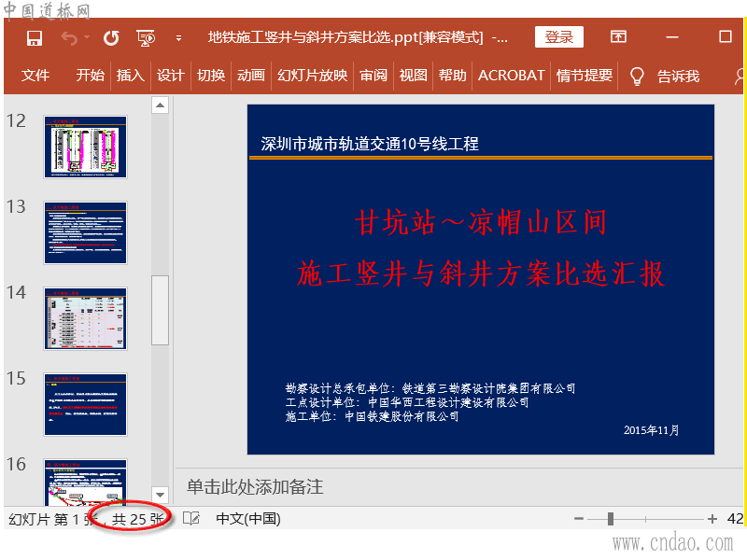Select slide 15 thumbnail
The image size is (747, 560).
[x=85, y=404]
